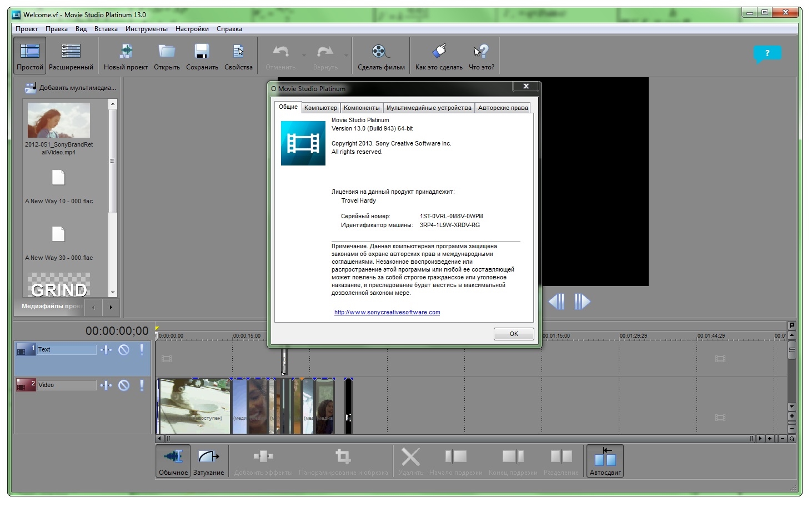Click Добавить мультимедиа button
The image size is (812, 507).
71,88
